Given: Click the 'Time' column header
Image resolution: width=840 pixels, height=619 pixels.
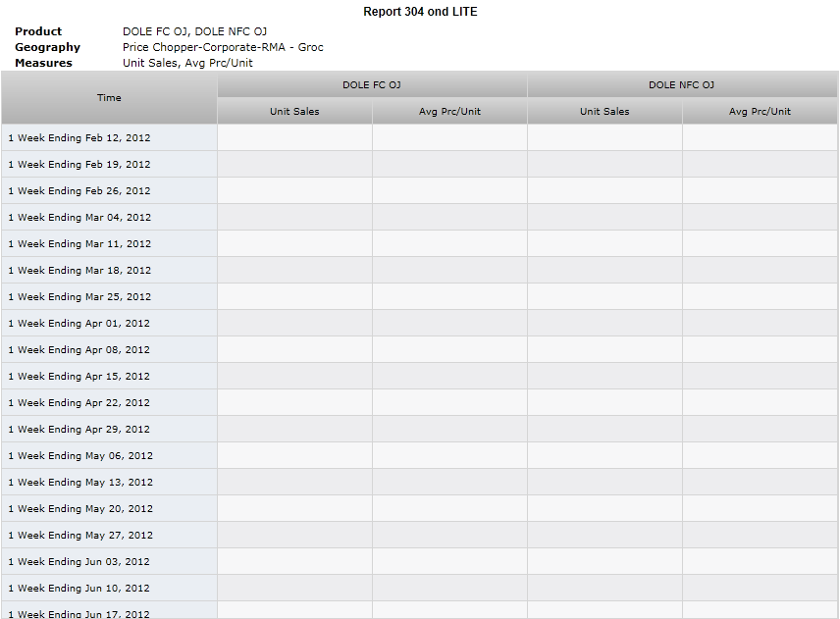Looking at the screenshot, I should coord(109,97).
